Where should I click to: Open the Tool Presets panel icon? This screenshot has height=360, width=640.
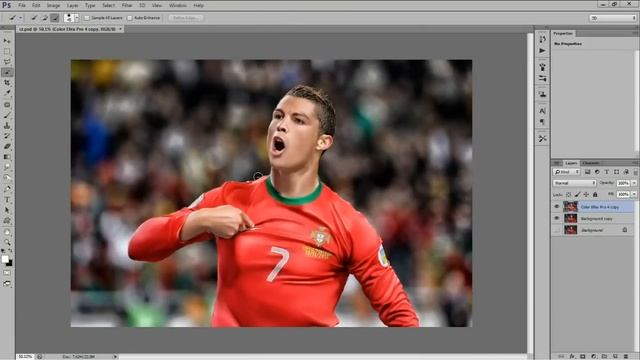click(542, 139)
